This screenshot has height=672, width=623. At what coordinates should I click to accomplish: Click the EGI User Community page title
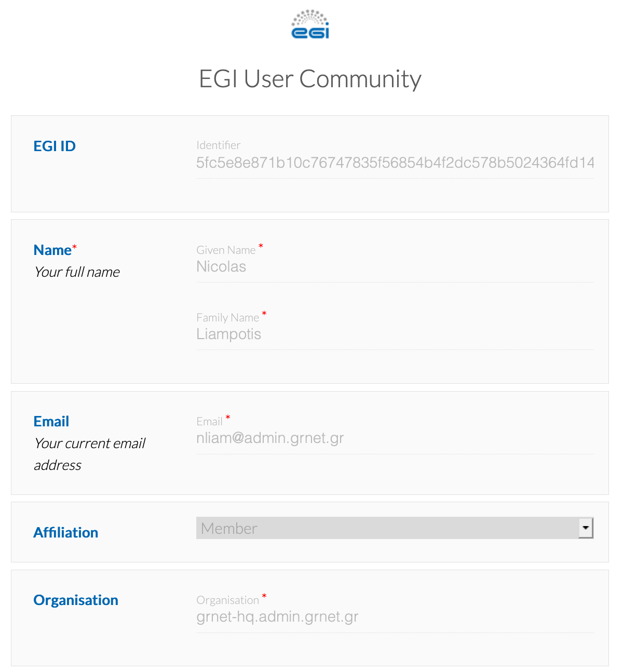pos(310,79)
